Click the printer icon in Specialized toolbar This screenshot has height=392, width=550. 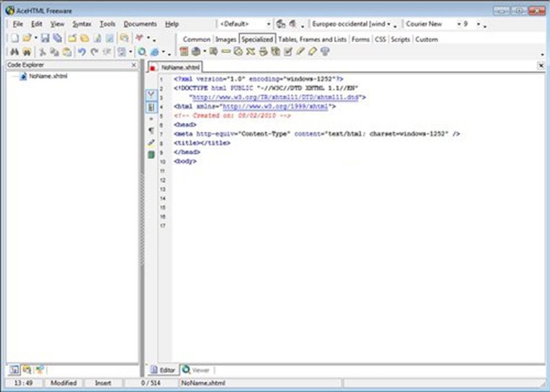coord(263,52)
